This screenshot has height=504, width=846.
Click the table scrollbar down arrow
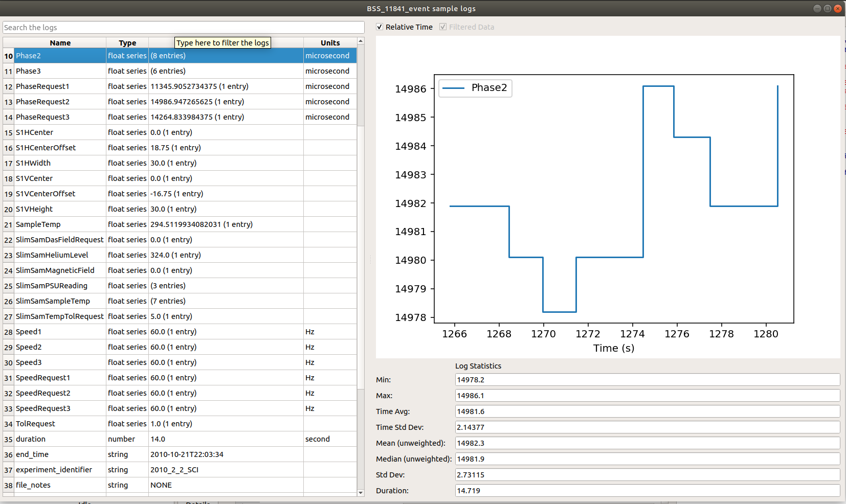click(x=361, y=493)
